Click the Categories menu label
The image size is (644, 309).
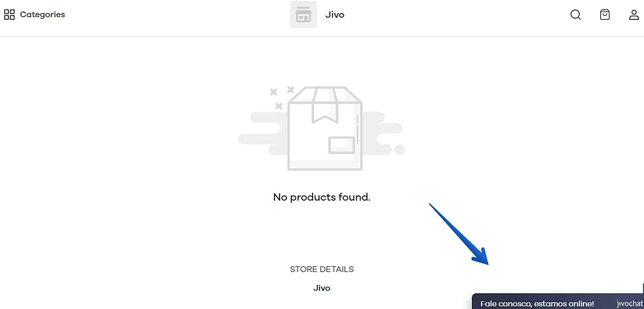[42, 15]
